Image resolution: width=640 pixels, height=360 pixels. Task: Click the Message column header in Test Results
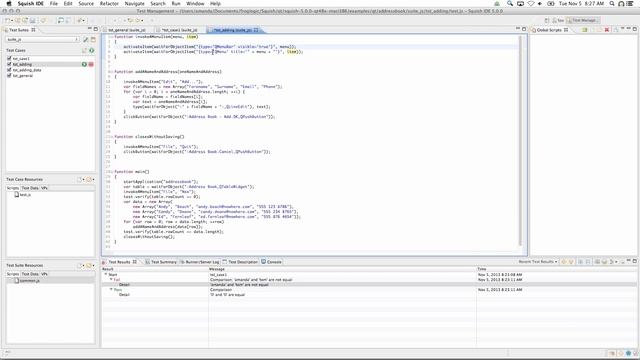(x=342, y=269)
